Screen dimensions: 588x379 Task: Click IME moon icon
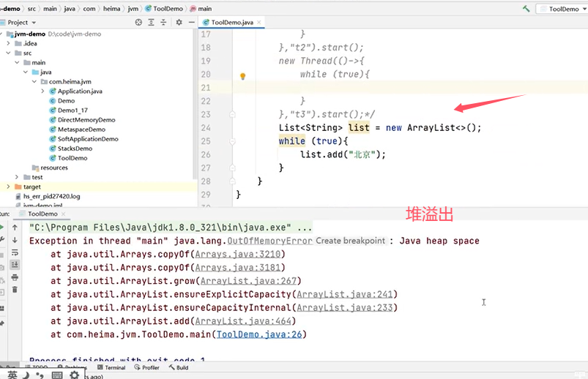pos(26,375)
